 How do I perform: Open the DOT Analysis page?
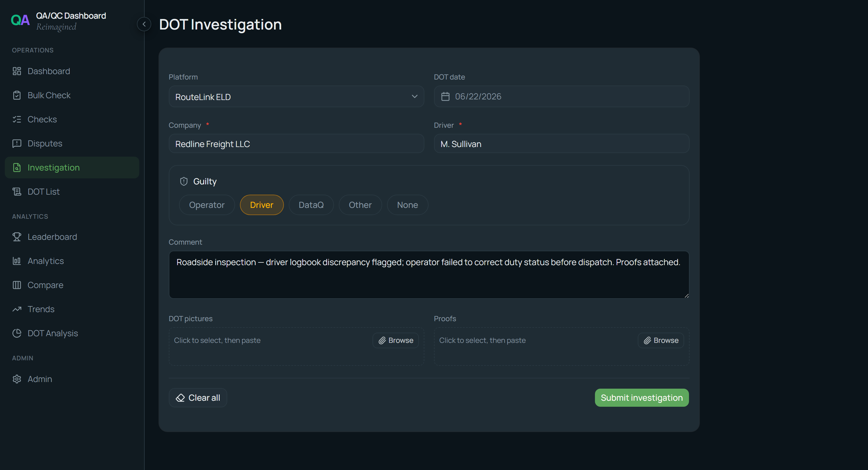coord(72,333)
